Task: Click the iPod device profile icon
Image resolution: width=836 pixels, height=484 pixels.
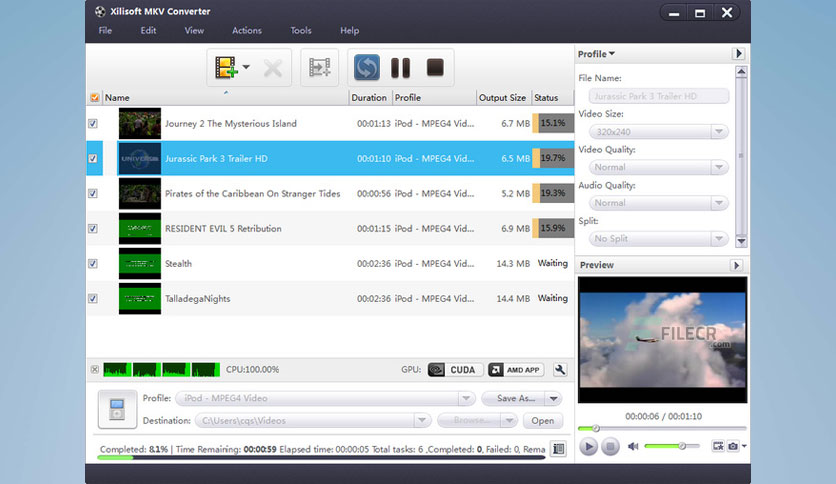Action: point(117,409)
